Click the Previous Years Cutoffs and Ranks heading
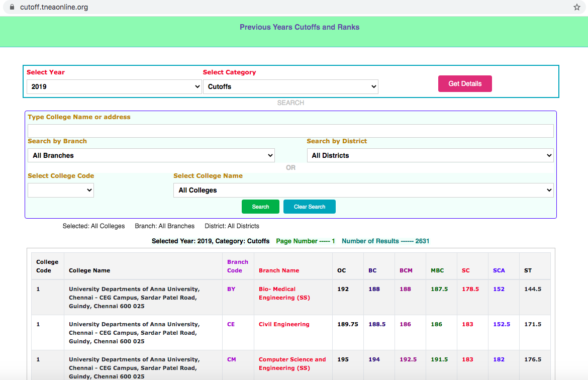The height and width of the screenshot is (380, 588). [x=300, y=27]
